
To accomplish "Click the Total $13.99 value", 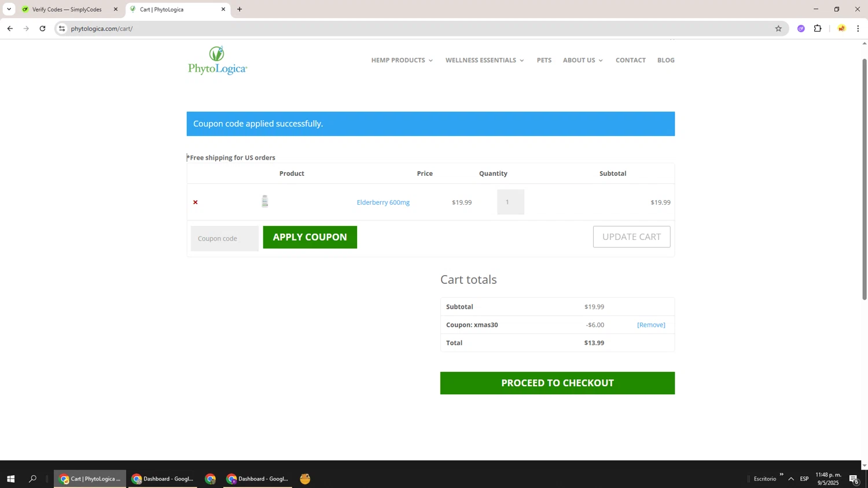I will [594, 343].
